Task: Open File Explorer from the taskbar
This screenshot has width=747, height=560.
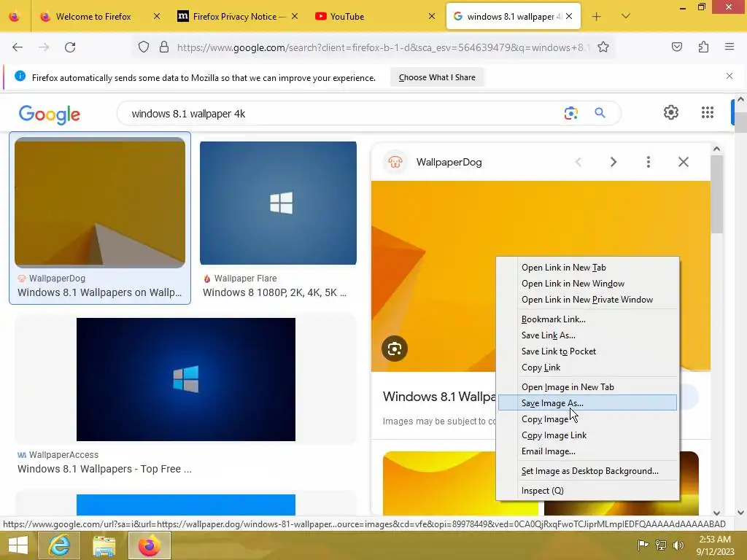Action: click(x=104, y=545)
